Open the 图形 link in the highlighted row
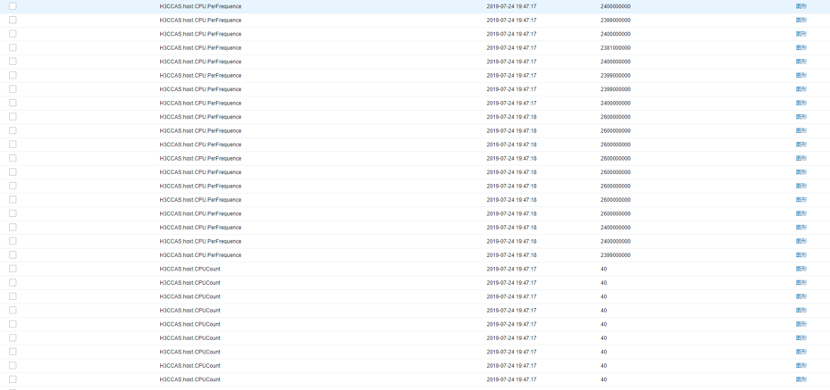The width and height of the screenshot is (830, 390). 801,6
